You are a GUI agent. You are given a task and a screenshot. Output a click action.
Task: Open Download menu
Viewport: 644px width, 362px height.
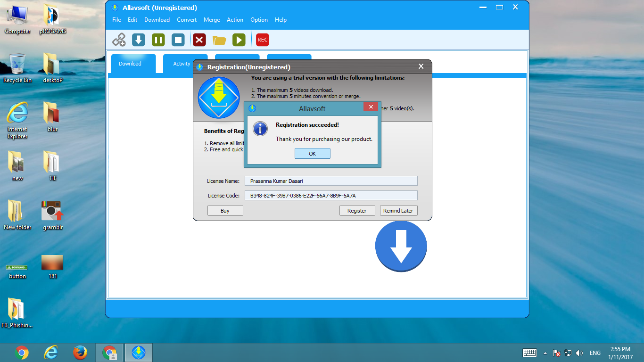(157, 20)
